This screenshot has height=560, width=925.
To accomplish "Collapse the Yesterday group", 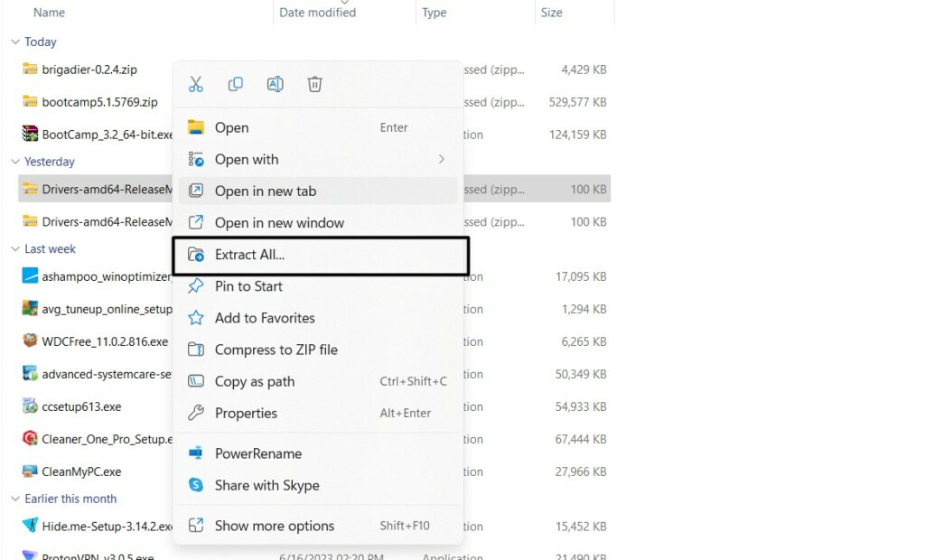I will (14, 162).
